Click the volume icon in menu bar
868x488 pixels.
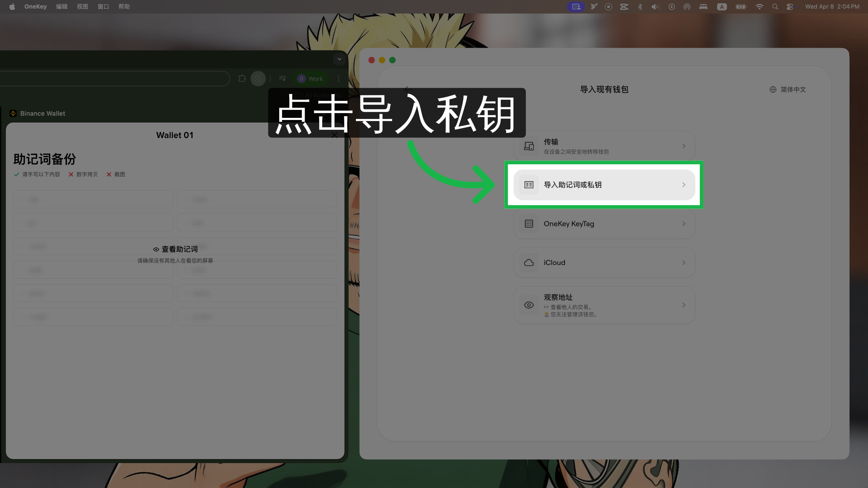tap(655, 7)
